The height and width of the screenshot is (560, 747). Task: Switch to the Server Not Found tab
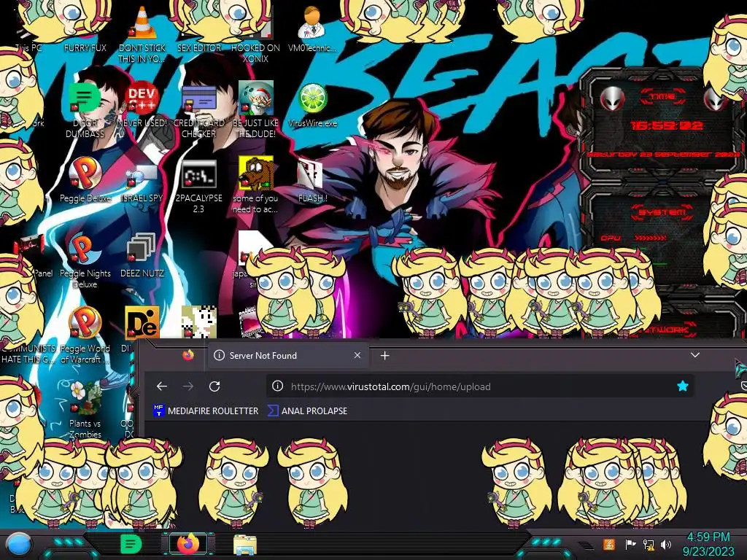point(287,355)
